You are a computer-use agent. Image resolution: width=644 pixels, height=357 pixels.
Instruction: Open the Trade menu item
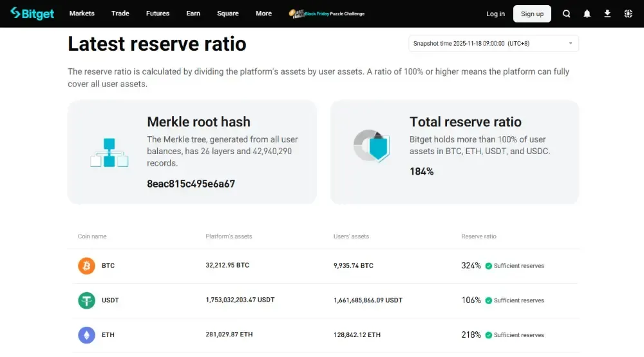click(120, 14)
